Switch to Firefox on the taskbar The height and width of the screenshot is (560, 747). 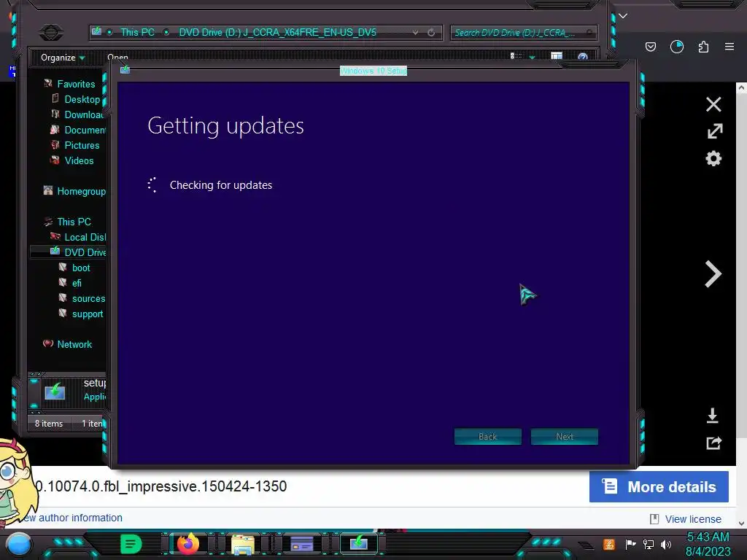[x=187, y=544]
